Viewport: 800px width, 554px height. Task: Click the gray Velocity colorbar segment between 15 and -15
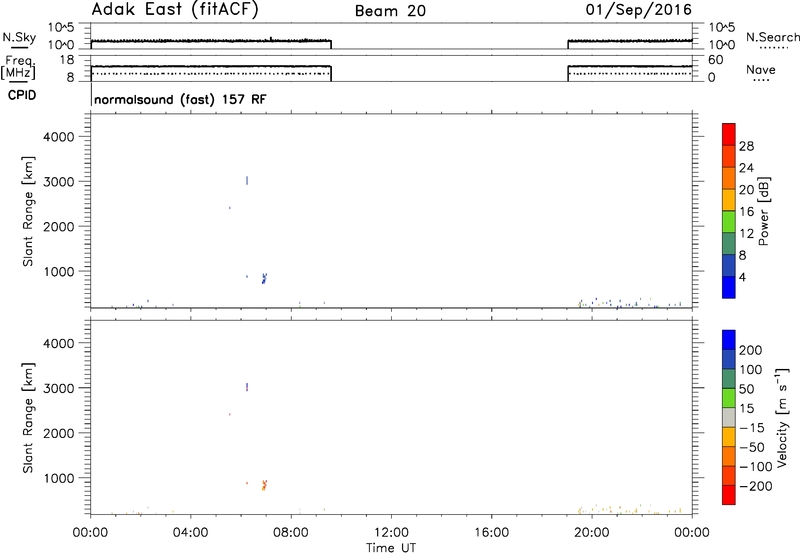click(729, 417)
